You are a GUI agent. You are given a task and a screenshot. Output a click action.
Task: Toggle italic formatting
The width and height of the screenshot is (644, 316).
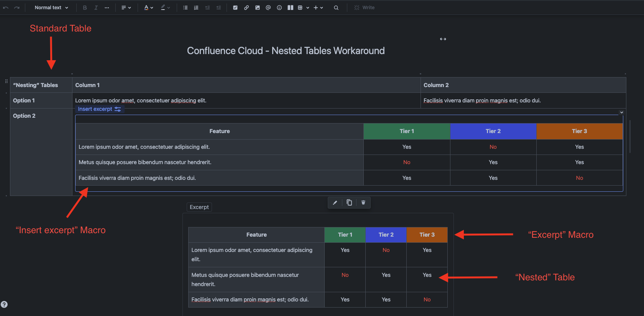(x=96, y=8)
